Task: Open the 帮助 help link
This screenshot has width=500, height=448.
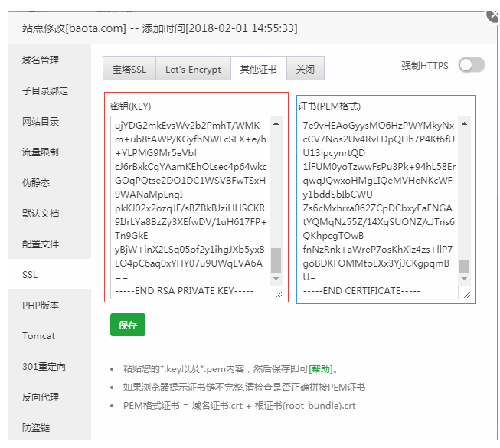Action: point(322,368)
